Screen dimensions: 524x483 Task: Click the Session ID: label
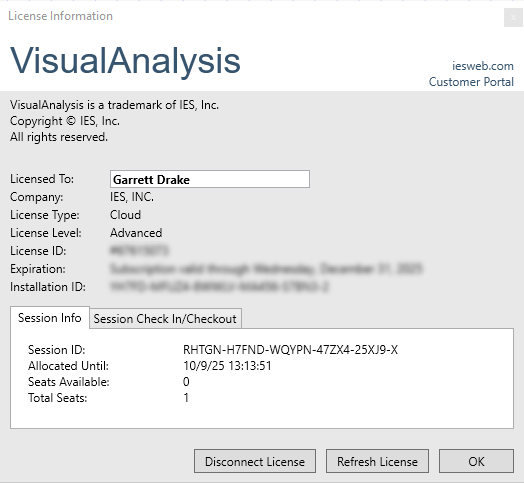(56, 350)
